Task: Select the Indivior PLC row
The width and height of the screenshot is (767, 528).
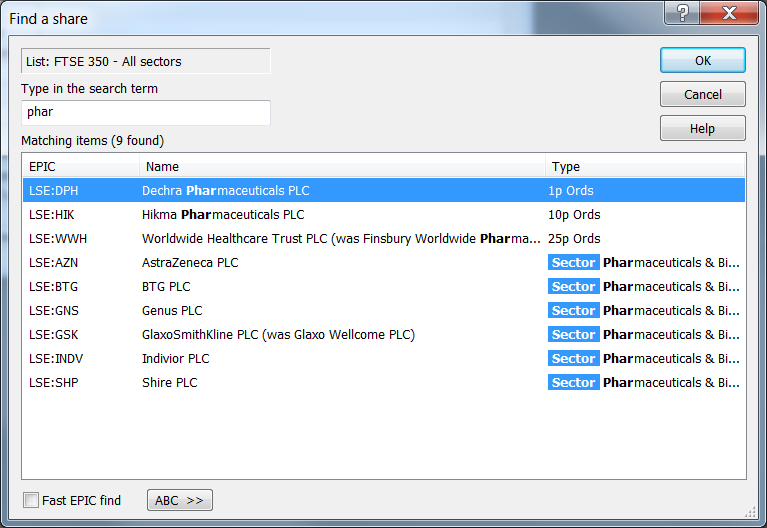Action: click(384, 358)
